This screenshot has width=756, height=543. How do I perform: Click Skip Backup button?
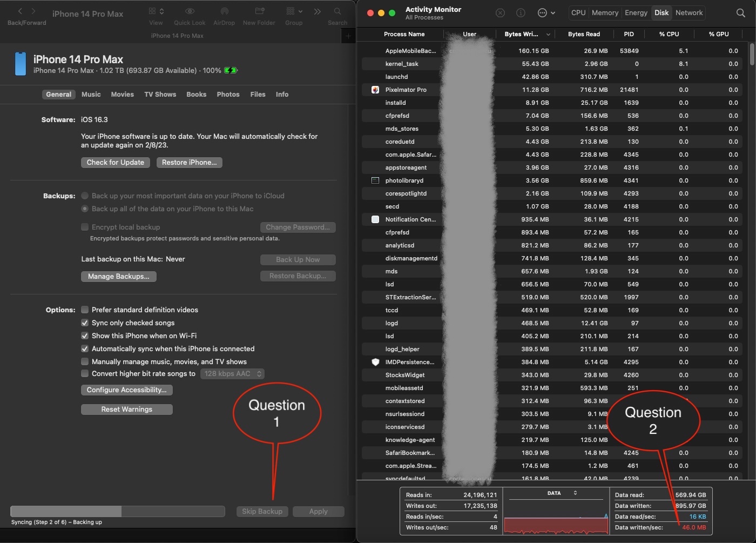262,512
